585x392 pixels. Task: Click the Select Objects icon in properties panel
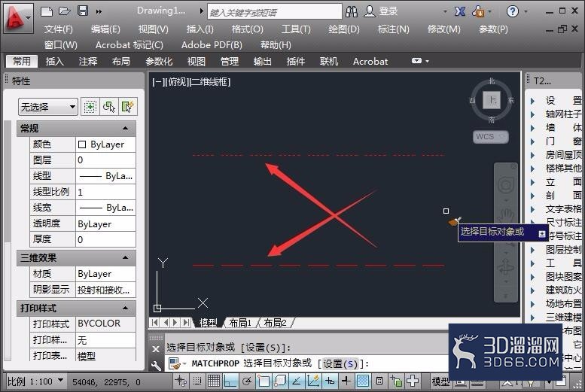(109, 107)
